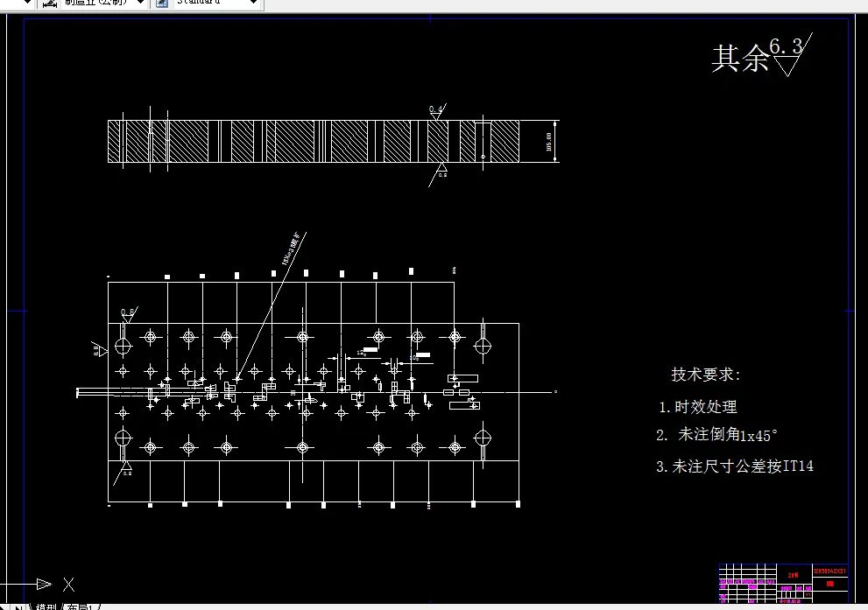The height and width of the screenshot is (610, 868).
Task: Click the 105.00 dimension on section view
Action: (549, 142)
